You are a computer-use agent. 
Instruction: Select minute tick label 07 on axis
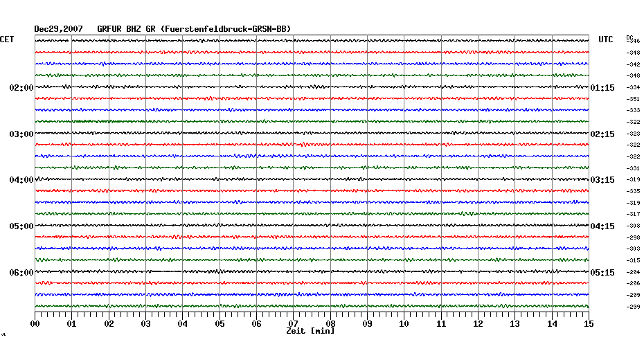tap(293, 324)
